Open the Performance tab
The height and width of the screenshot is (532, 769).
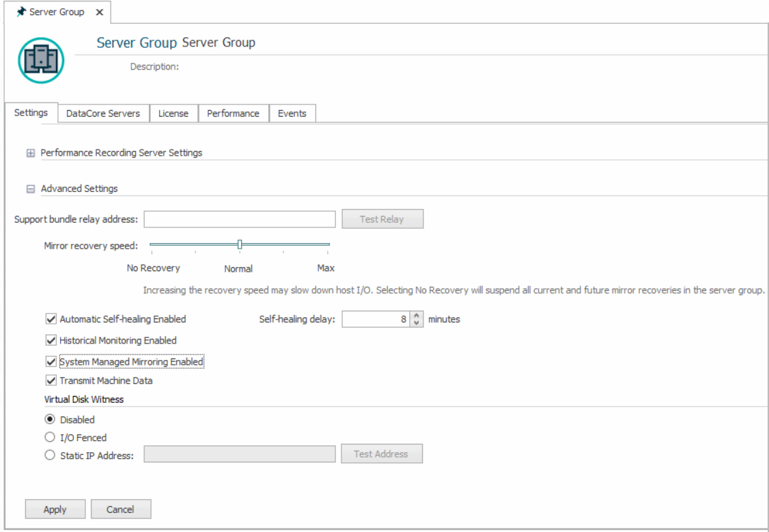coord(233,113)
